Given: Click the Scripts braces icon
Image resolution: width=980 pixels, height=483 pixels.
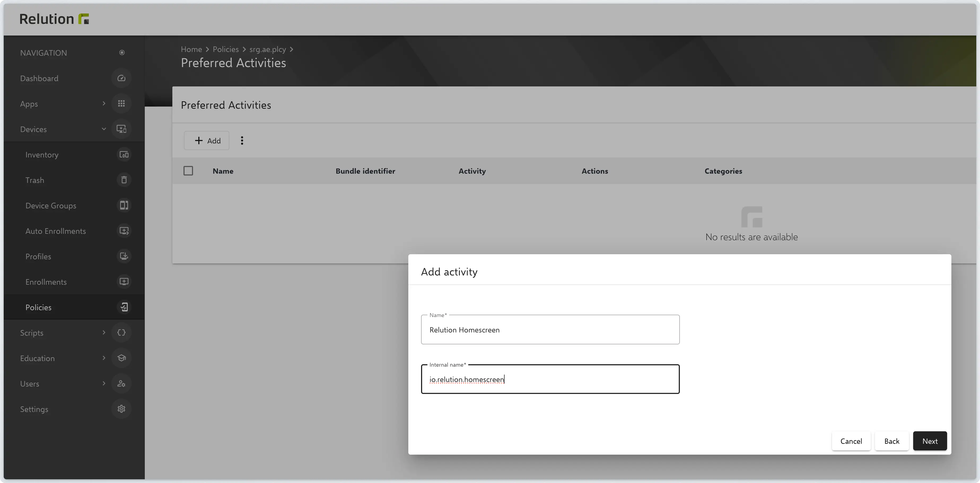Looking at the screenshot, I should click(x=121, y=333).
